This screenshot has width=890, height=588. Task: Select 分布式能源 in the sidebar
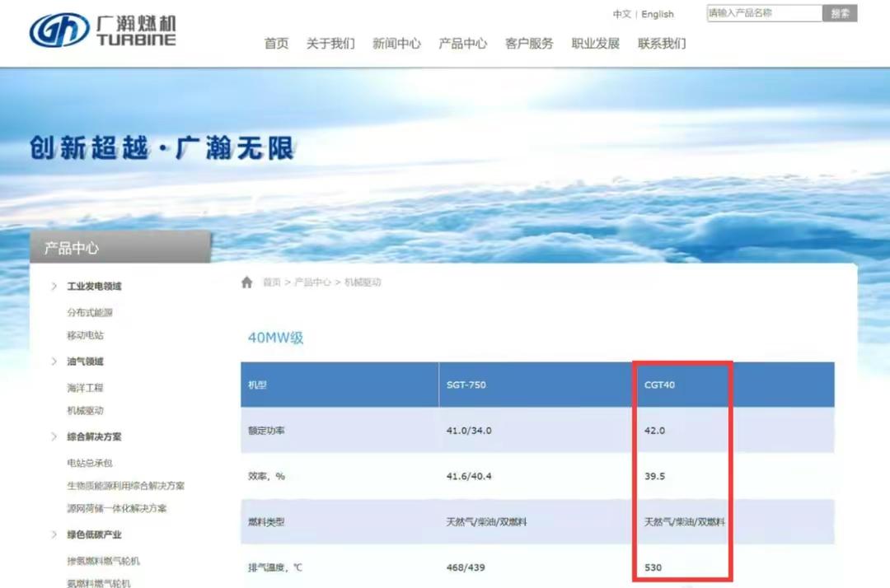(91, 312)
